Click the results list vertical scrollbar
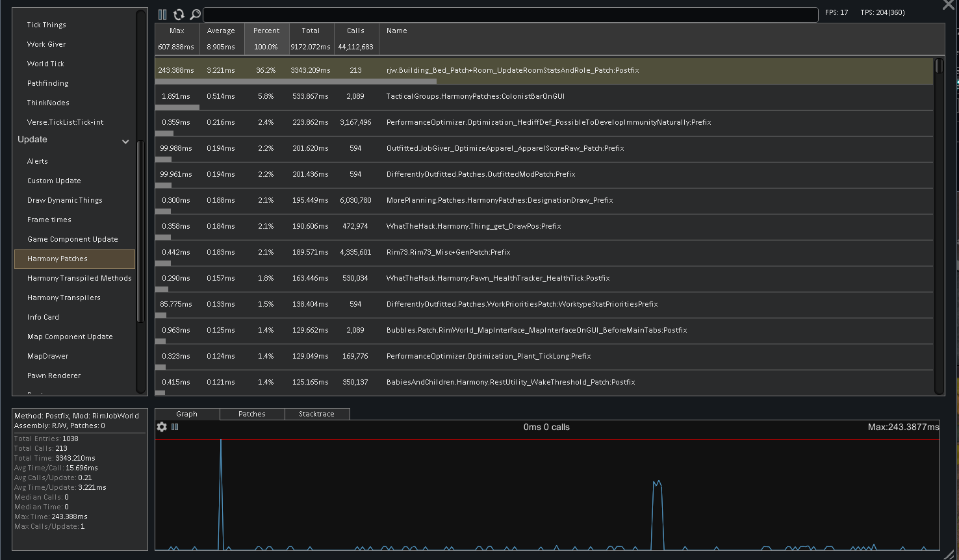The height and width of the screenshot is (560, 959). [x=939, y=226]
